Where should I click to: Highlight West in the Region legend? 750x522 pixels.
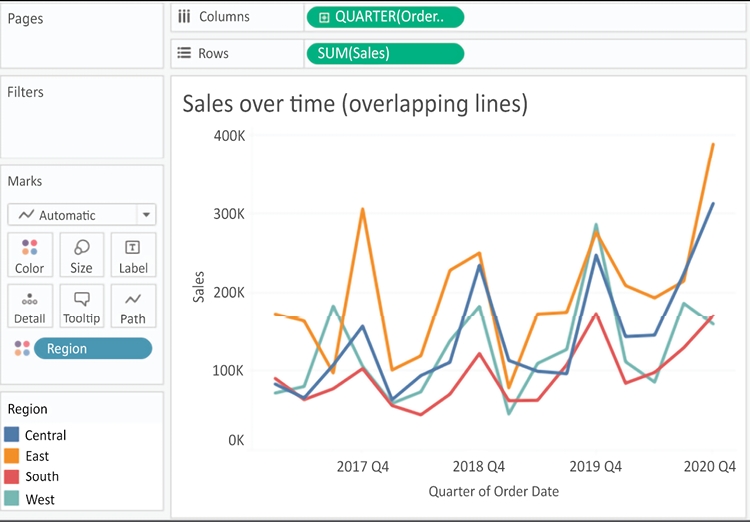click(x=39, y=499)
